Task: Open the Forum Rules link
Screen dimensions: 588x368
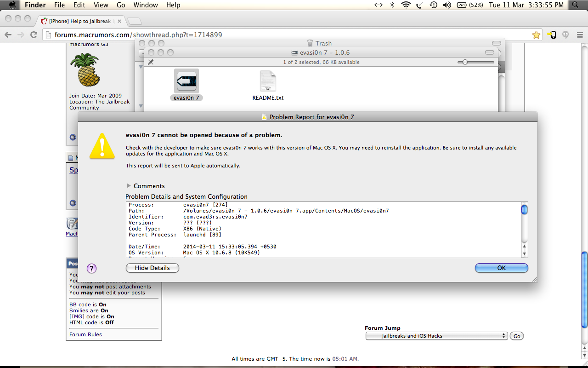Action: (x=85, y=334)
